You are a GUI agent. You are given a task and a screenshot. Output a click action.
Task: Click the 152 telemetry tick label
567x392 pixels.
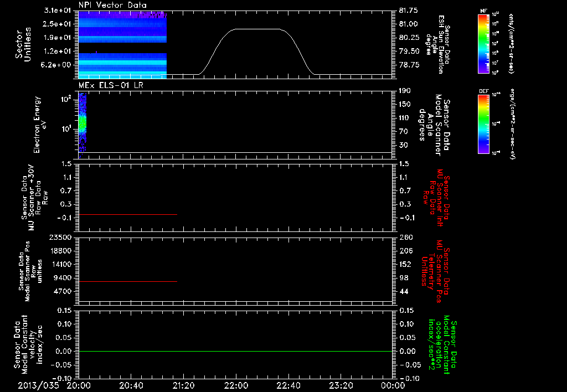tap(405, 264)
